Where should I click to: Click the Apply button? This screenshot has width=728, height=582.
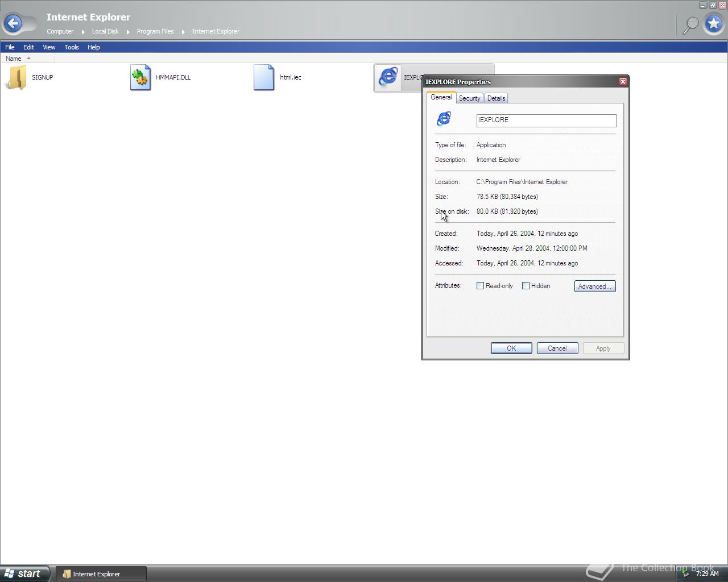coord(603,348)
